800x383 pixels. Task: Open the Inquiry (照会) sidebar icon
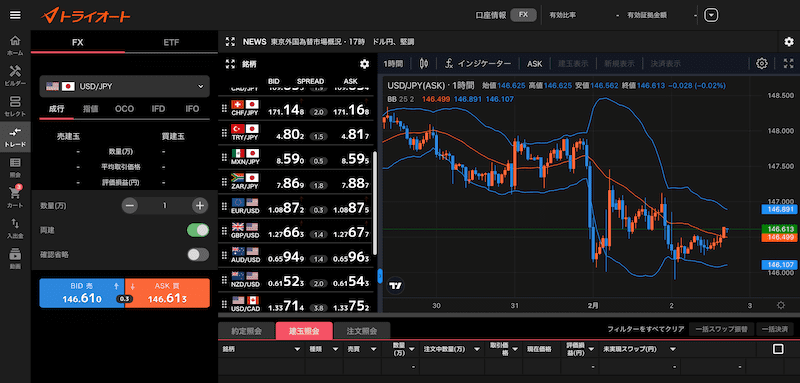click(15, 167)
